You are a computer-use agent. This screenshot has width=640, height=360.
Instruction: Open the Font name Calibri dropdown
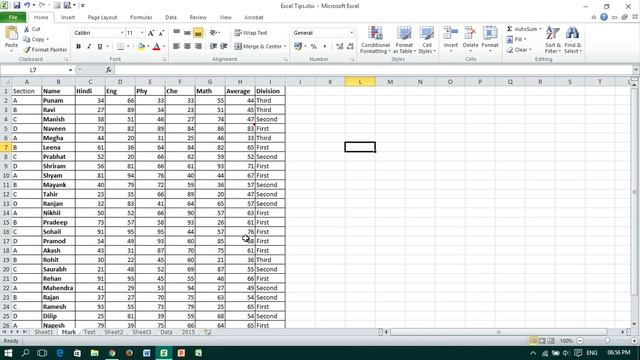(121, 33)
